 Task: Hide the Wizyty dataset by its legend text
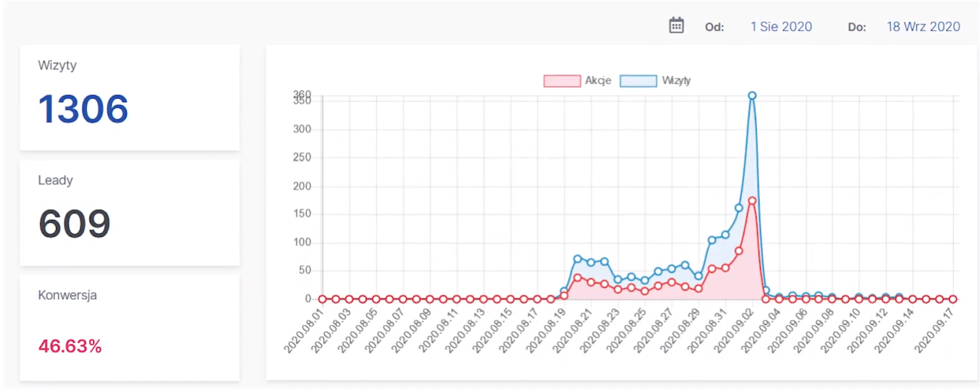676,81
